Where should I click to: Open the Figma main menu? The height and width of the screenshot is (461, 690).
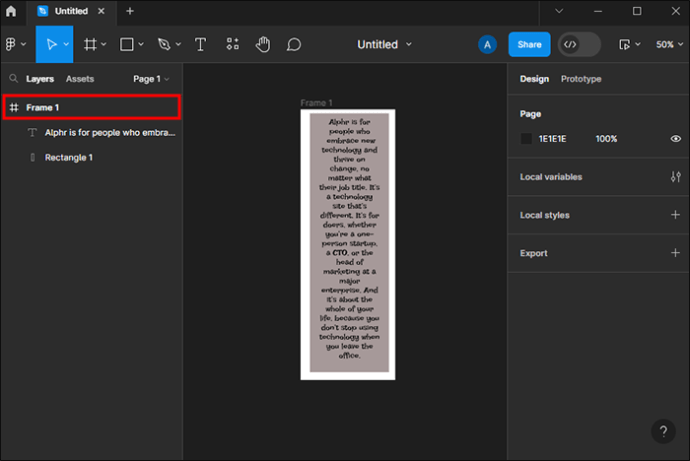(x=14, y=45)
